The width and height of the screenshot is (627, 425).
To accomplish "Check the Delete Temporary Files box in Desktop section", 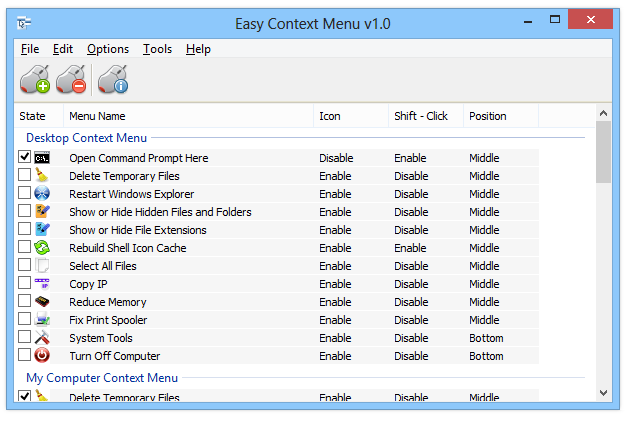I will [x=24, y=174].
